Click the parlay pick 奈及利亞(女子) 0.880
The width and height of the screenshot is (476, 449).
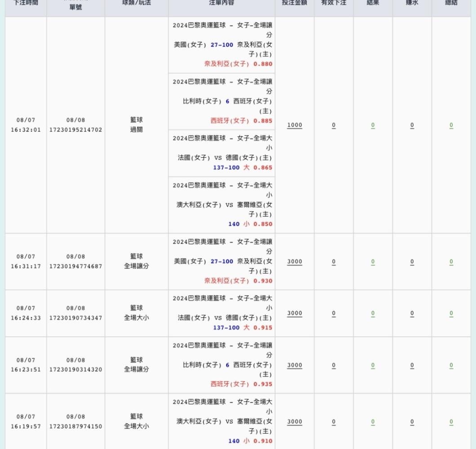click(x=238, y=64)
